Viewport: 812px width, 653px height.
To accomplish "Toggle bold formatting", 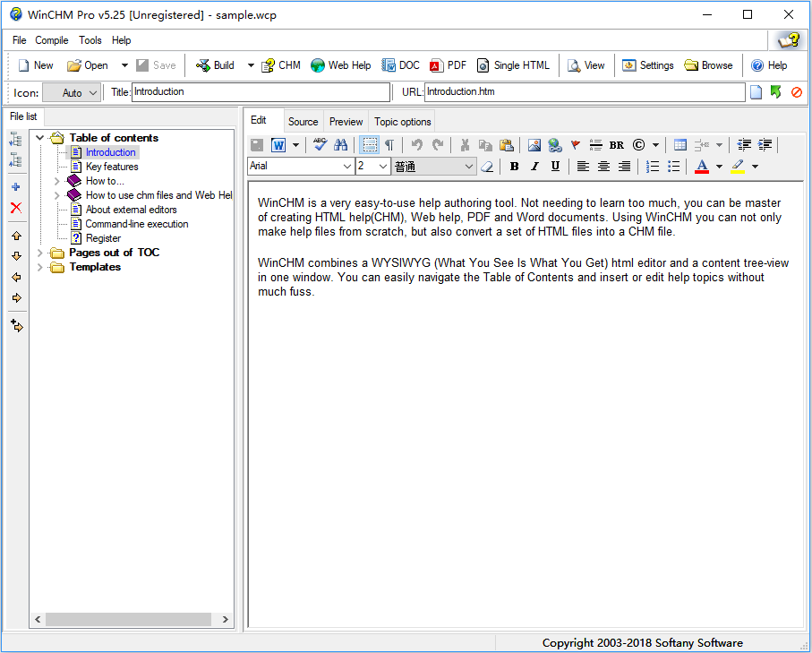I will (514, 167).
